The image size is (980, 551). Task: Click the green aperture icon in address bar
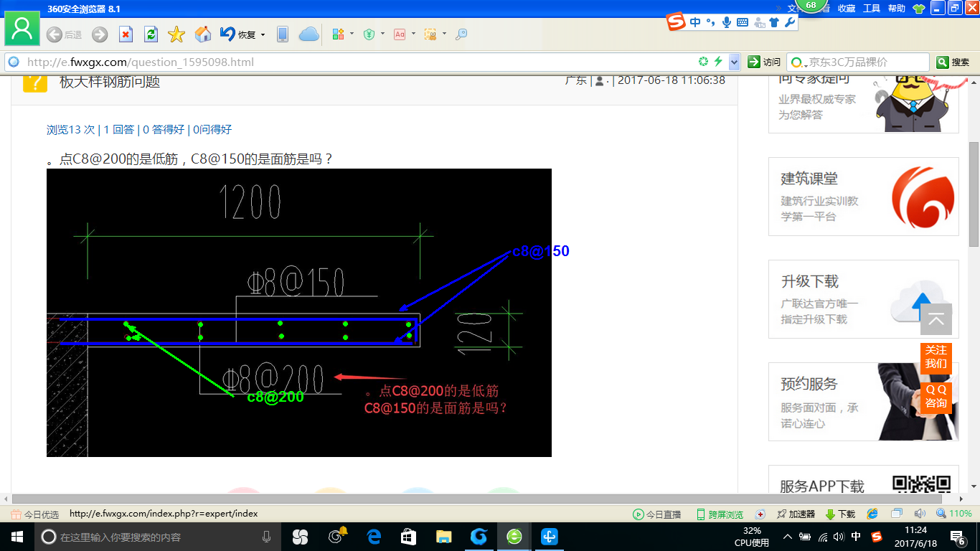pyautogui.click(x=704, y=62)
